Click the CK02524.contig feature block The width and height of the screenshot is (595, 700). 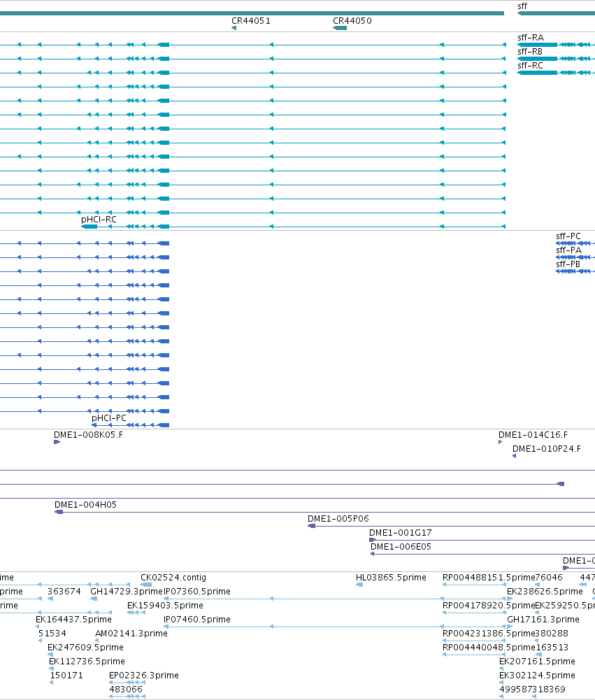coord(146,585)
